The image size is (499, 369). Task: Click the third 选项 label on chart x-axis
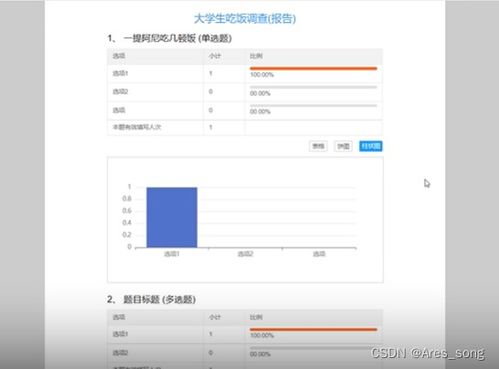pos(319,254)
